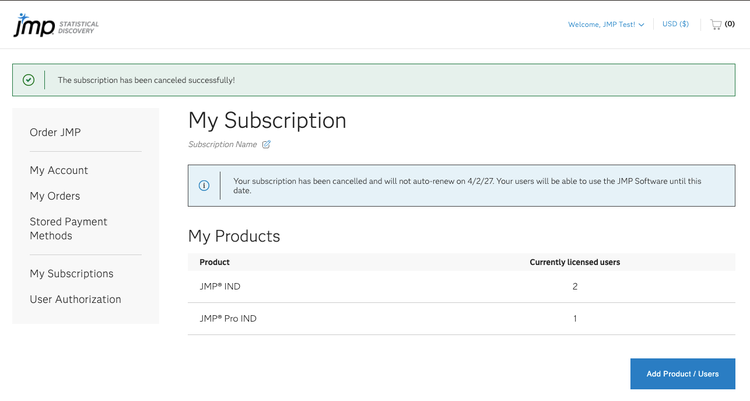750x401 pixels.
Task: Expand the Welcome, JMP Test! account dropdown
Action: point(606,24)
